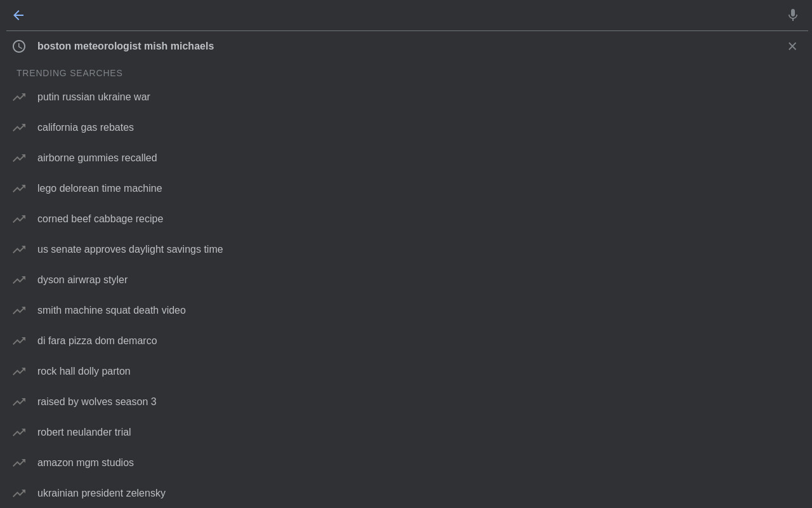Click trending icon next to di fara pizza

(19, 341)
